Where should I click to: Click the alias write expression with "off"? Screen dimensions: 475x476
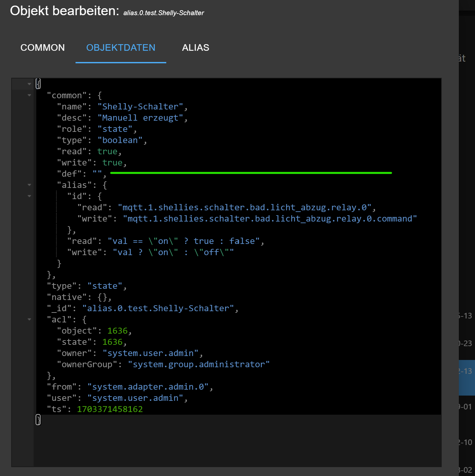pyautogui.click(x=174, y=253)
